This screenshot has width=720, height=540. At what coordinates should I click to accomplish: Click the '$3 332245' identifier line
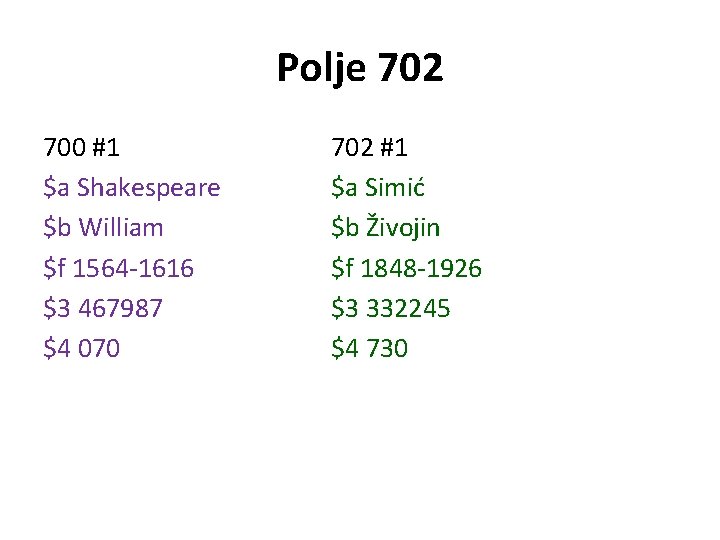tap(391, 308)
